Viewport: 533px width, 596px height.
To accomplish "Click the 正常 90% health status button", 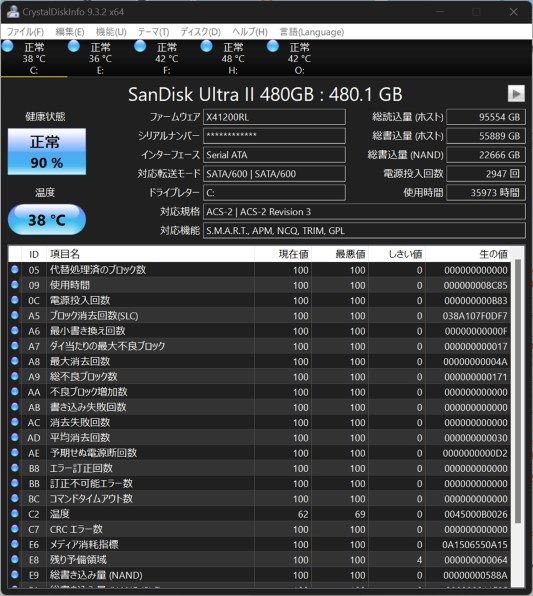I will (47, 152).
